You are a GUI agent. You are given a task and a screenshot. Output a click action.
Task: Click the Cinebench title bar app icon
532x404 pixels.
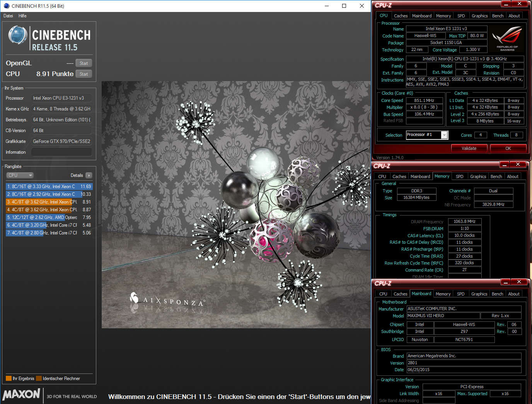coord(6,6)
